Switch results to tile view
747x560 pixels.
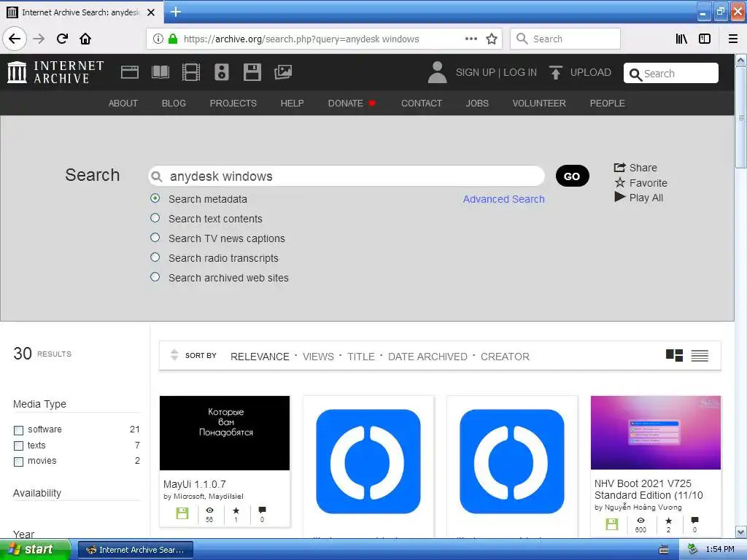[x=674, y=355]
